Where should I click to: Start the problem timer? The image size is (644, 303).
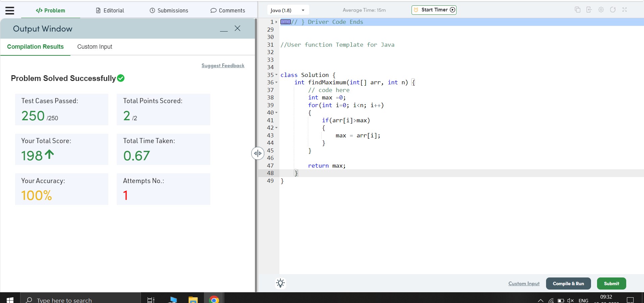[434, 10]
